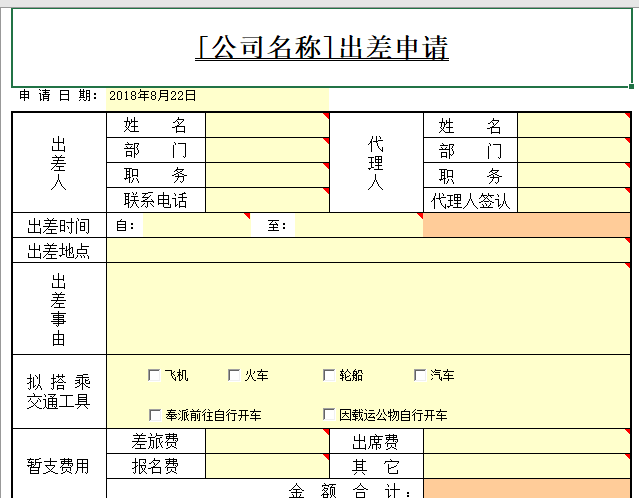Check the 火车 checkbox

pos(234,376)
